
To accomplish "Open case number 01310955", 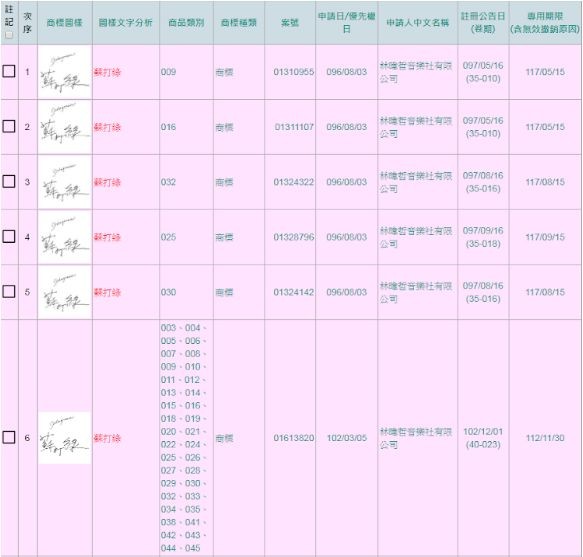I will click(x=294, y=72).
